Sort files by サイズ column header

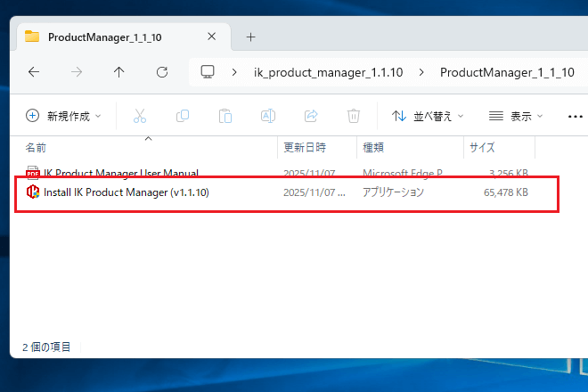482,147
